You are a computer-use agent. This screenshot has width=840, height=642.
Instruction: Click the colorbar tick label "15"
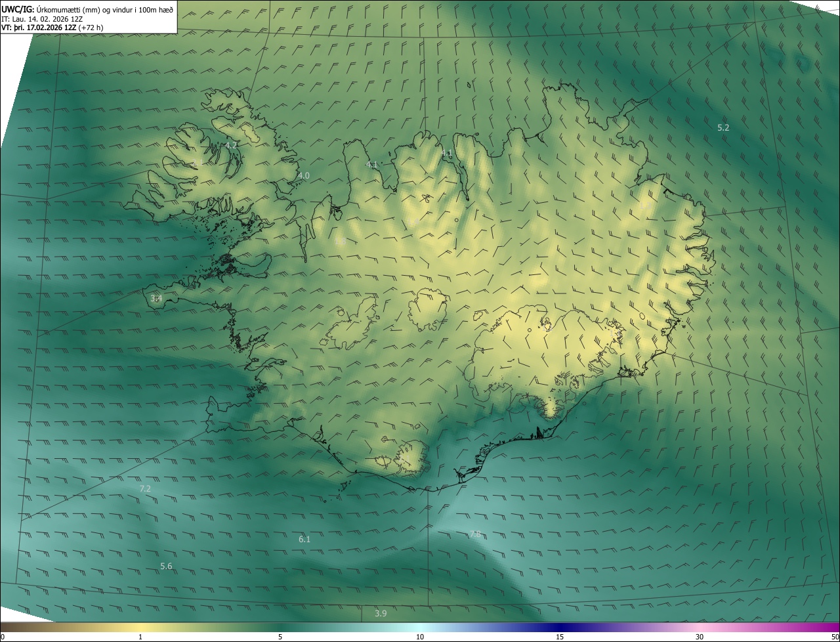click(x=560, y=637)
